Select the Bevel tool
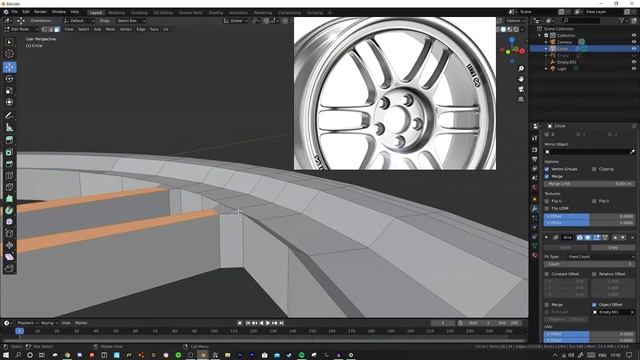Screen dimensions: 640x360 [x=9, y=164]
